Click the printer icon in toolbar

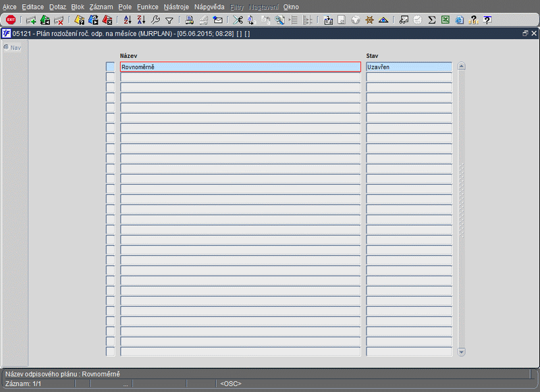point(189,20)
